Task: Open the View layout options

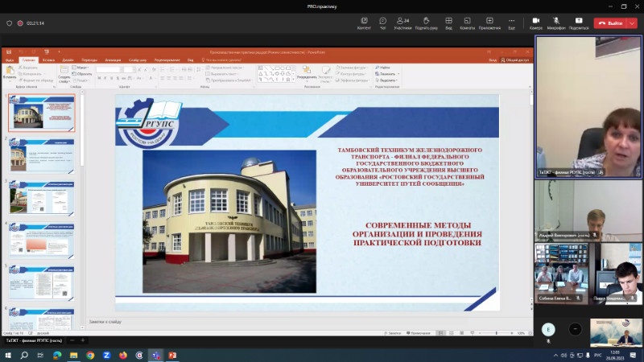Action: pos(450,21)
